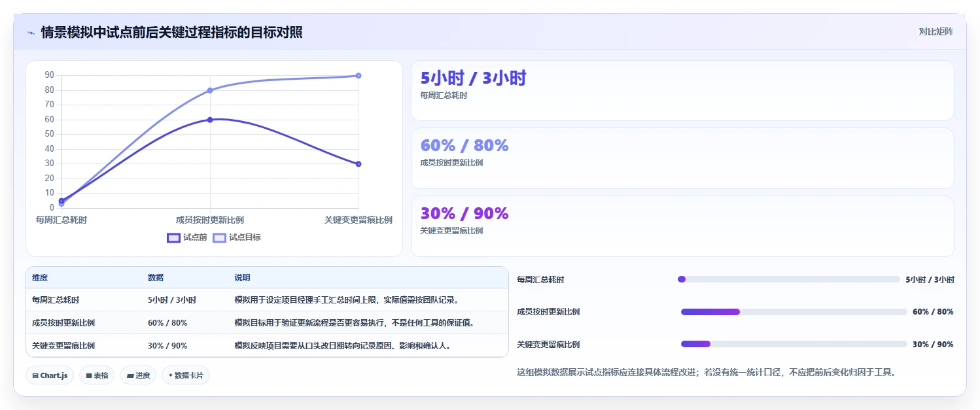Click the 成员按时更新比例 progress bar
Image resolution: width=980 pixels, height=410 pixels.
(794, 312)
